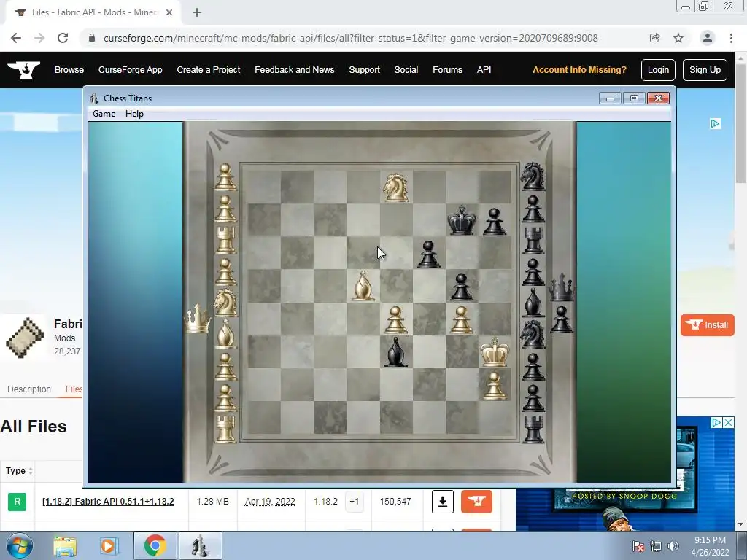Click the download arrow icon for Fabric API 0.51.1
This screenshot has width=747, height=560.
pos(443,502)
